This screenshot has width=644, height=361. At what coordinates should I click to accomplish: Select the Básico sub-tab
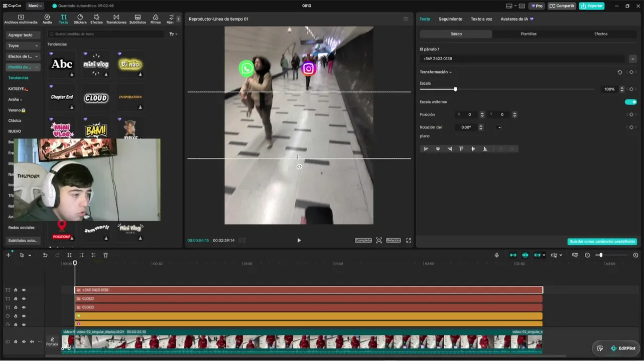coord(456,34)
